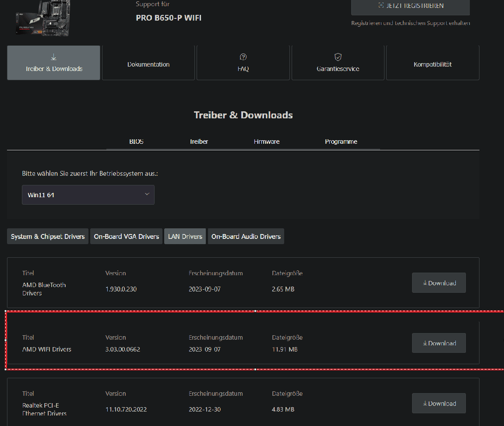Click the PRO B650-P WIFI product title
Screen dimensions: 504x426
[169, 18]
